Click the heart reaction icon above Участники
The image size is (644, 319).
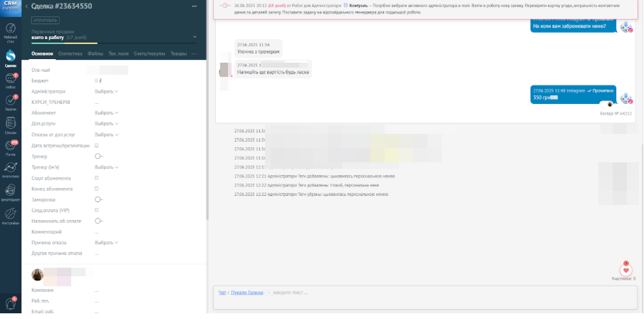click(626, 270)
